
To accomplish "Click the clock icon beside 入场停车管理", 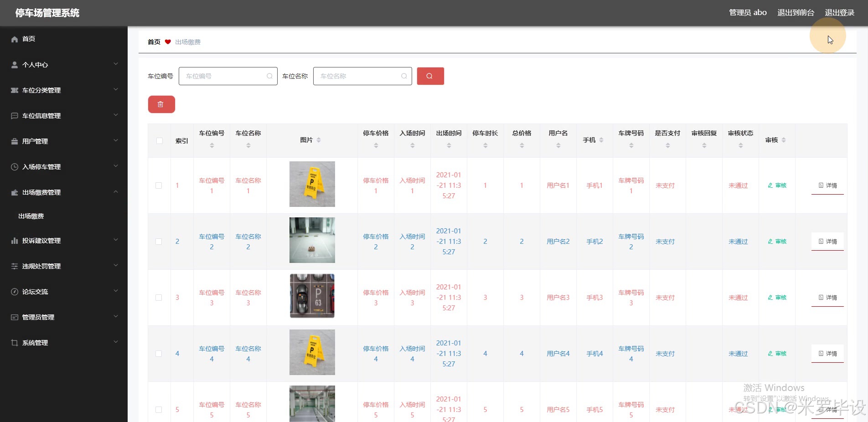I will [x=15, y=167].
